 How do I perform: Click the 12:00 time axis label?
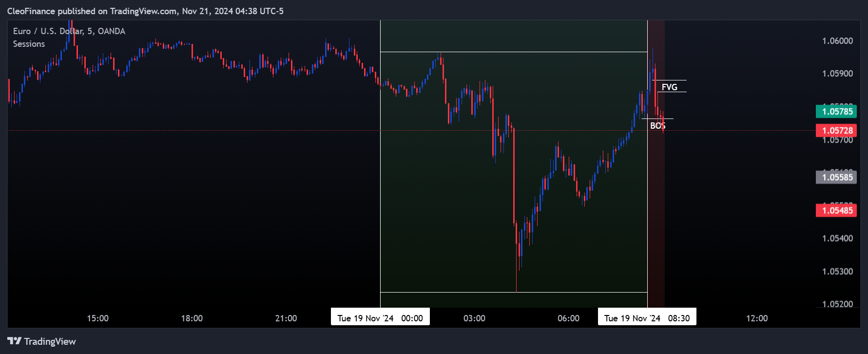pyautogui.click(x=757, y=318)
